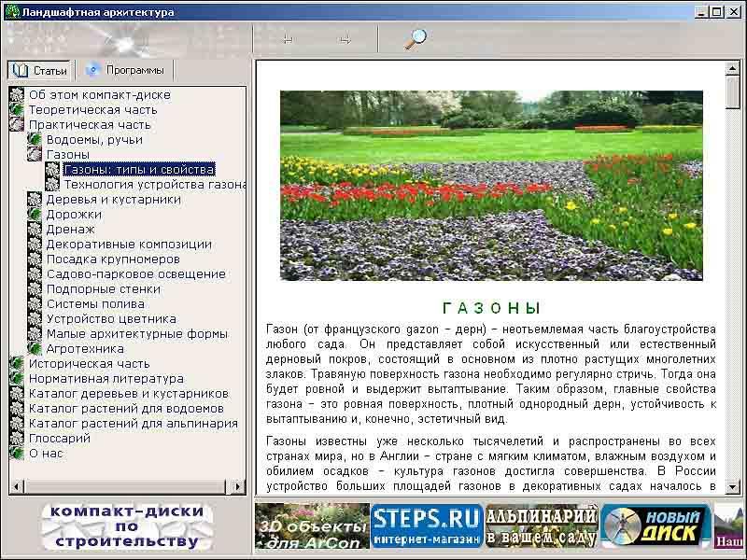Click the leaf icon beside Агротехника

click(35, 349)
